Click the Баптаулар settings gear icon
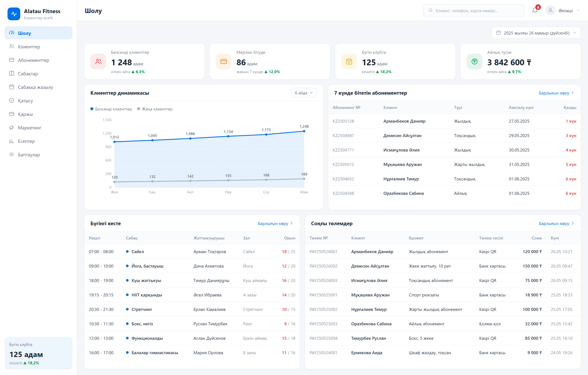588x375 pixels. coord(11,154)
